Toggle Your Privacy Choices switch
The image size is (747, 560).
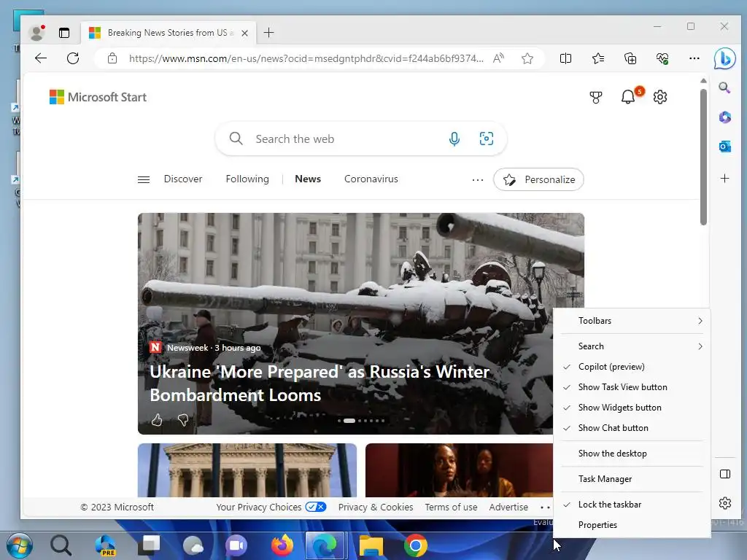[316, 507]
